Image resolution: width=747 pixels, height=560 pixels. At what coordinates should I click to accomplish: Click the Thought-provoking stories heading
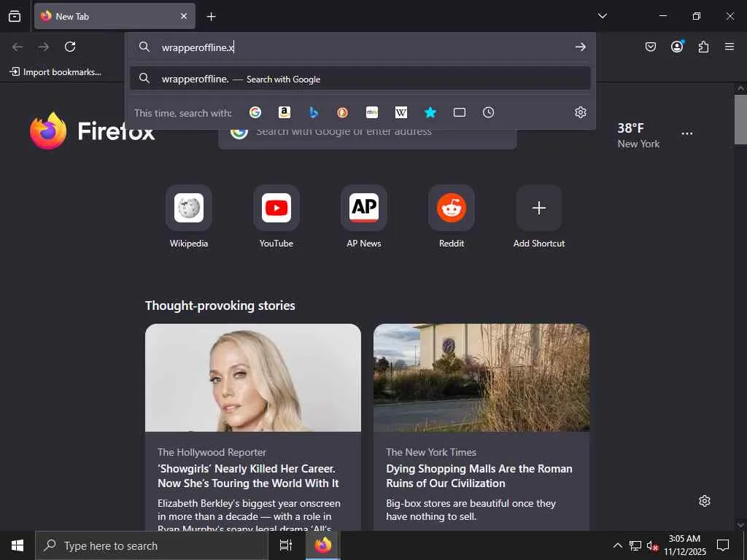coord(220,306)
